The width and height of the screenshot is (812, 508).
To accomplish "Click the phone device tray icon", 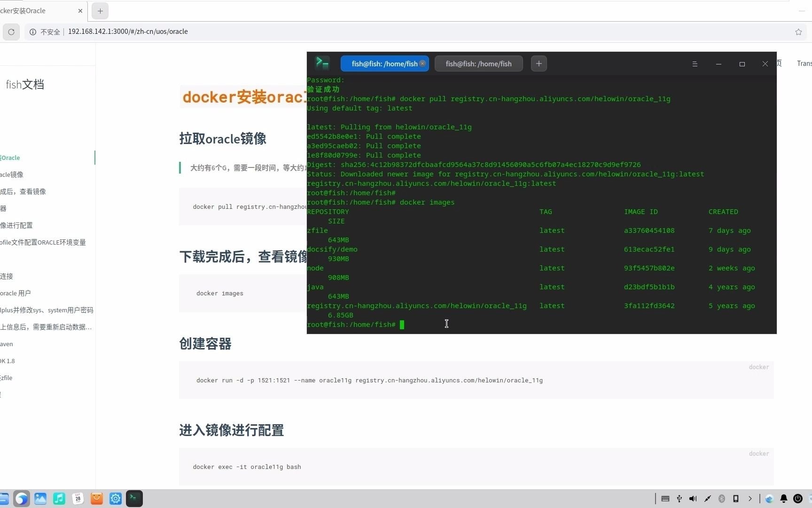I will [736, 499].
